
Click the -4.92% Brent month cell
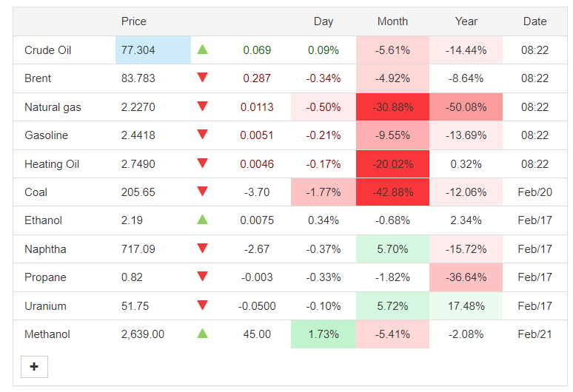click(392, 78)
